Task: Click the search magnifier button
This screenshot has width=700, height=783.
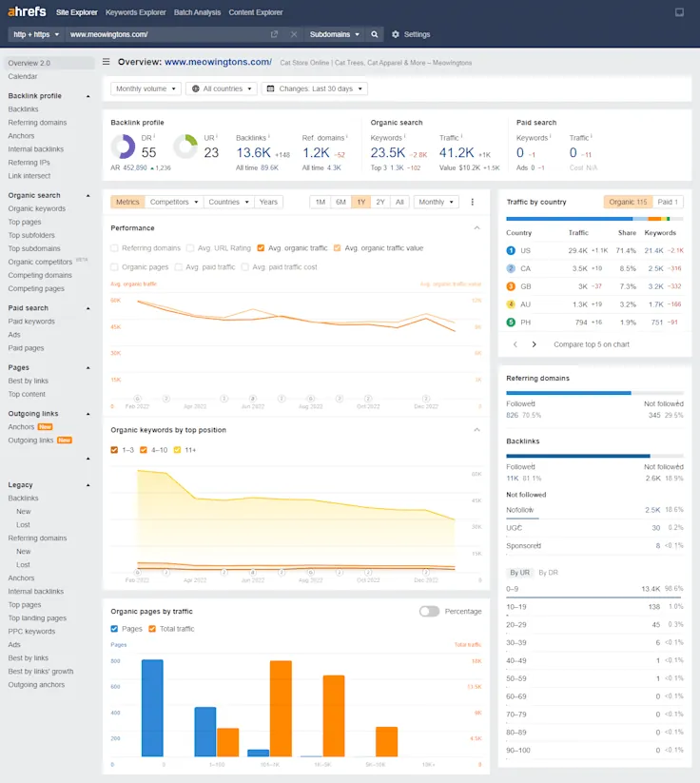Action: point(375,34)
